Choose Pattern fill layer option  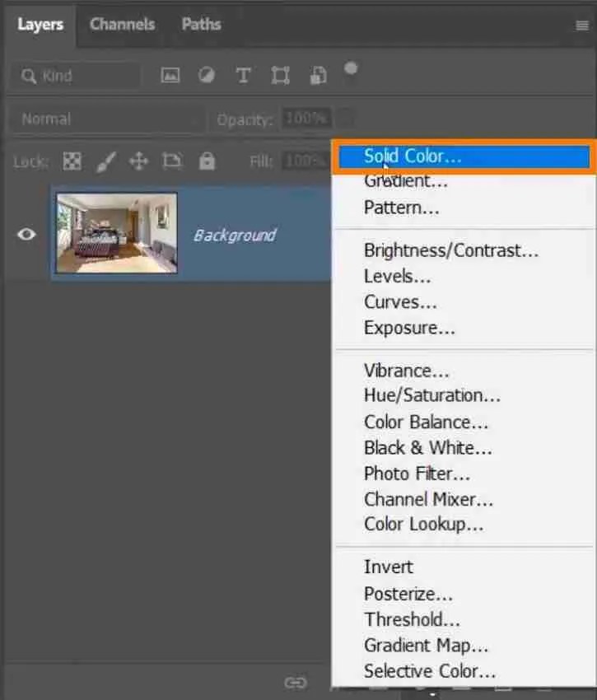pyautogui.click(x=464, y=208)
